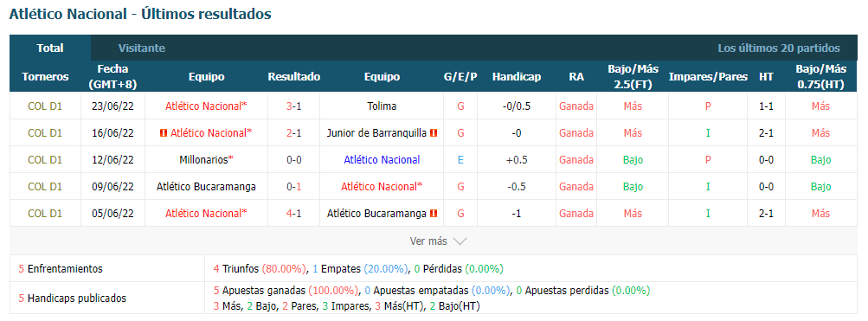
Task: Click COL D1 tournament in first row
Action: 45,106
